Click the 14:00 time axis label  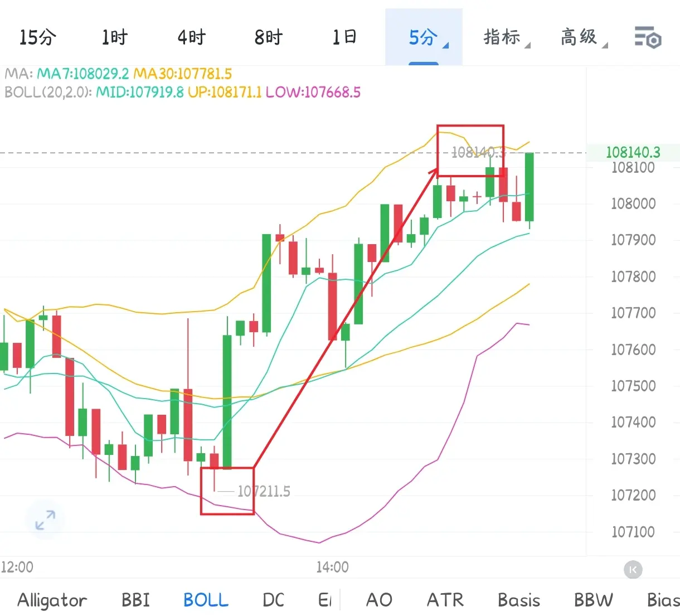click(x=332, y=568)
